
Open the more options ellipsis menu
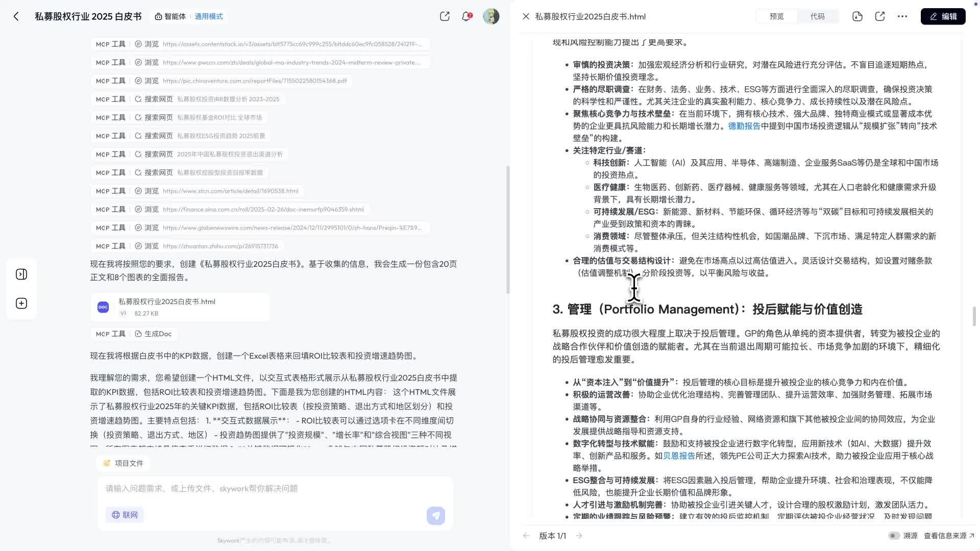click(x=902, y=16)
